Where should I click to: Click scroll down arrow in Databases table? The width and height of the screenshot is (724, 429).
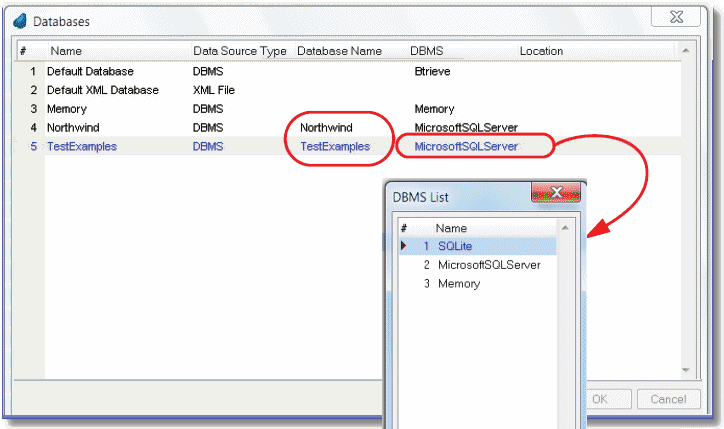(686, 370)
